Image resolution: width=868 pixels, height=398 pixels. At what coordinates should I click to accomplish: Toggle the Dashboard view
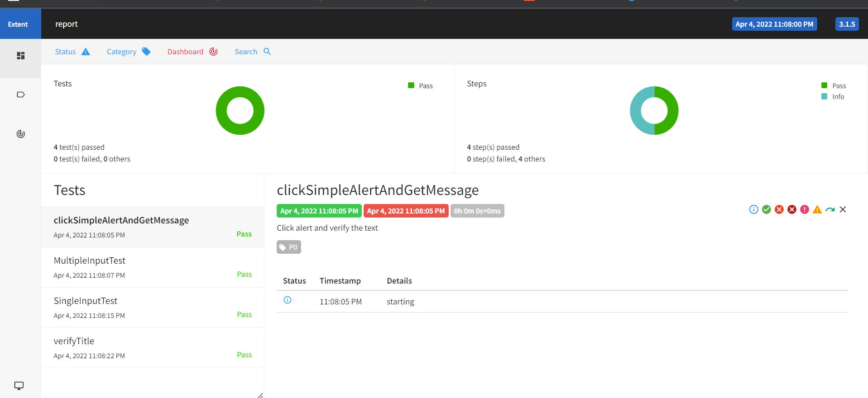point(192,52)
